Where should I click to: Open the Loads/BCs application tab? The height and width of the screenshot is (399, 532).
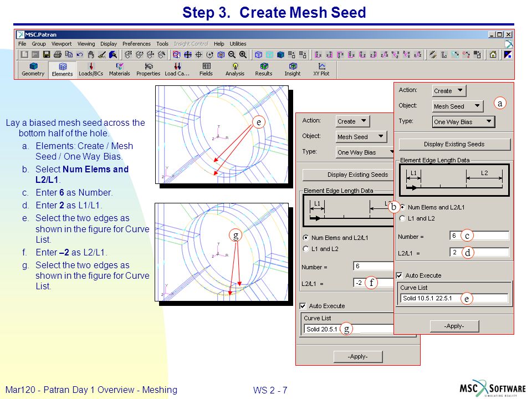(x=91, y=70)
